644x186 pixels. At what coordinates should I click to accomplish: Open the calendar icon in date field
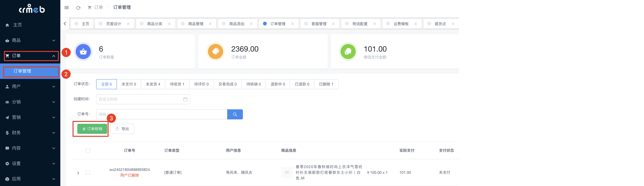[185, 99]
